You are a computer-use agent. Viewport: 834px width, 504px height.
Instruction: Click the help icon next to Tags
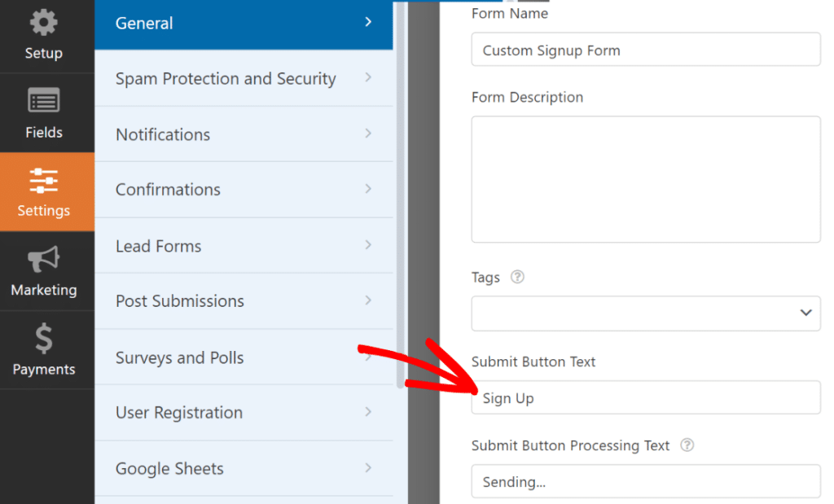click(x=518, y=277)
